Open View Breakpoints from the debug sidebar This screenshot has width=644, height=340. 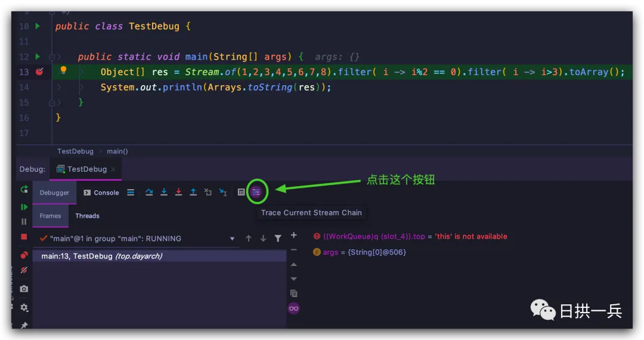[x=24, y=255]
